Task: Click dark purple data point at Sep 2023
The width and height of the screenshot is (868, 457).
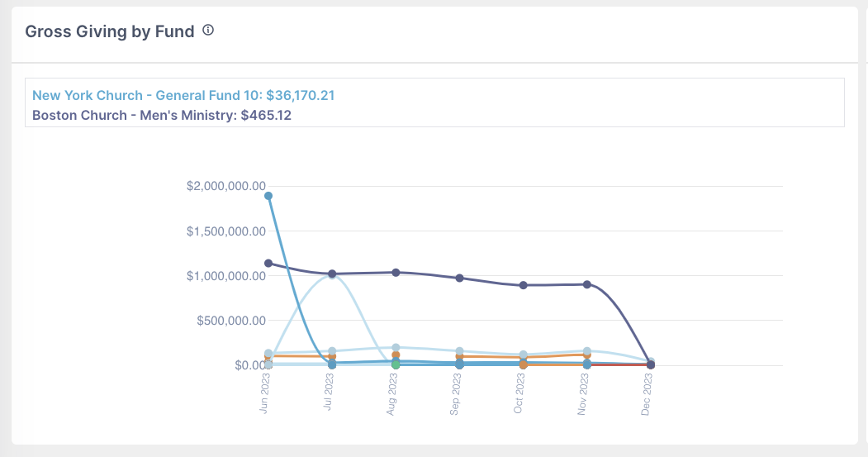Action: pyautogui.click(x=460, y=278)
